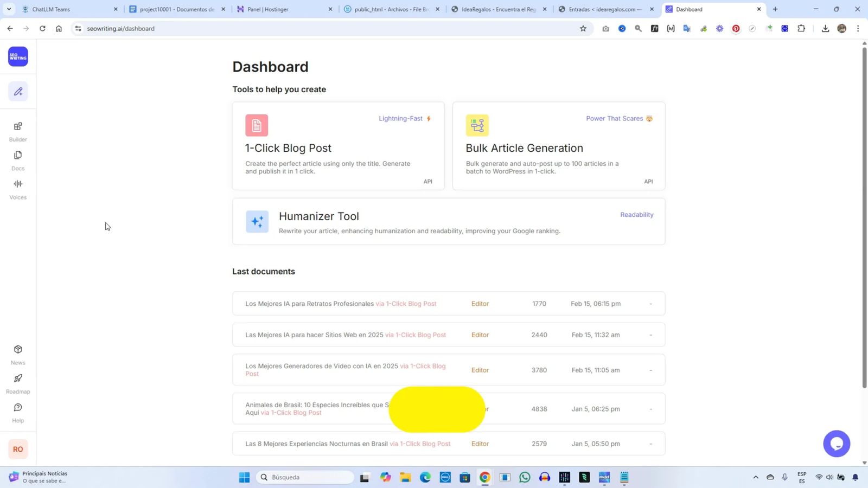Image resolution: width=868 pixels, height=488 pixels.
Task: Open Help from the sidebar
Action: (18, 411)
